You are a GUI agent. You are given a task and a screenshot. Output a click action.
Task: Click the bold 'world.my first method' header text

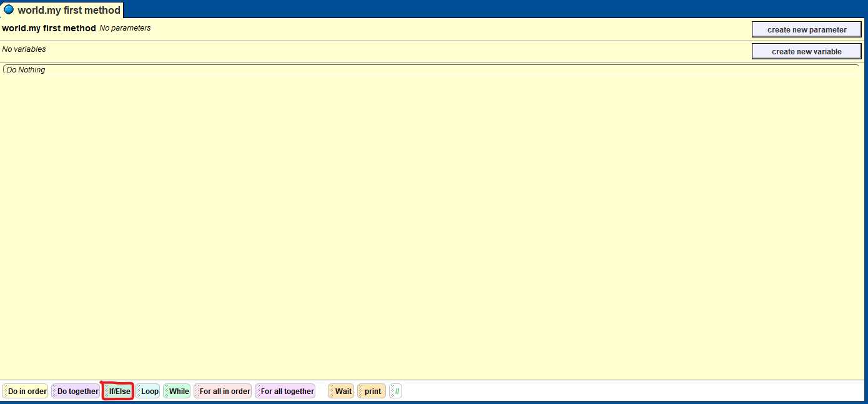(x=49, y=28)
